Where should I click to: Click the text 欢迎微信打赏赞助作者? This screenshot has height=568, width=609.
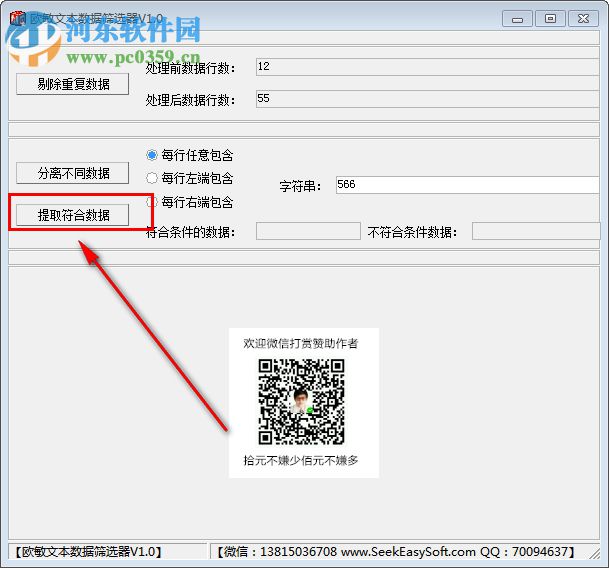(x=301, y=343)
